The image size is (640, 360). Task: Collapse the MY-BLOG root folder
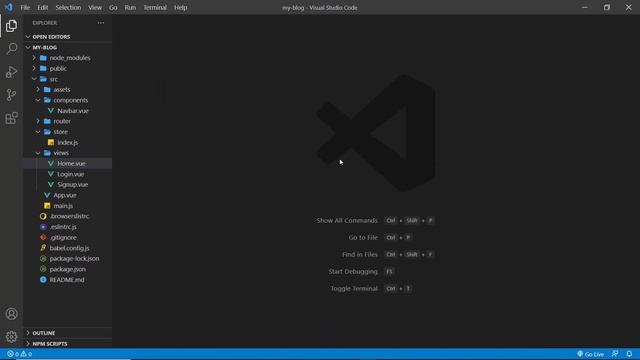coord(67,47)
